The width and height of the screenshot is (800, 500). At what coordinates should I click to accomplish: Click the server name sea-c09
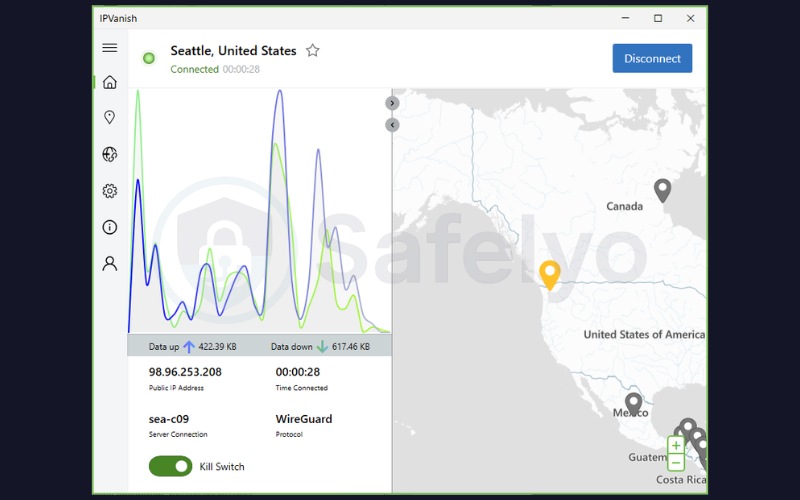click(169, 419)
